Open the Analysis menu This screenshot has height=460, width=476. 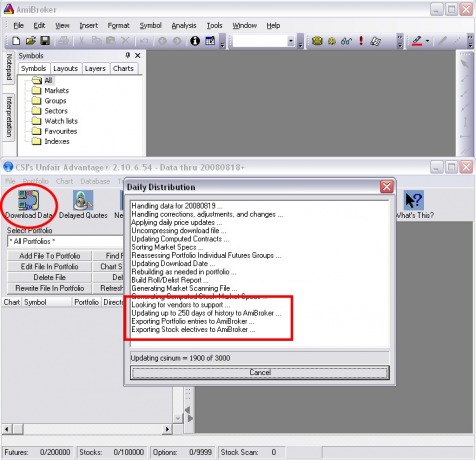coord(184,25)
